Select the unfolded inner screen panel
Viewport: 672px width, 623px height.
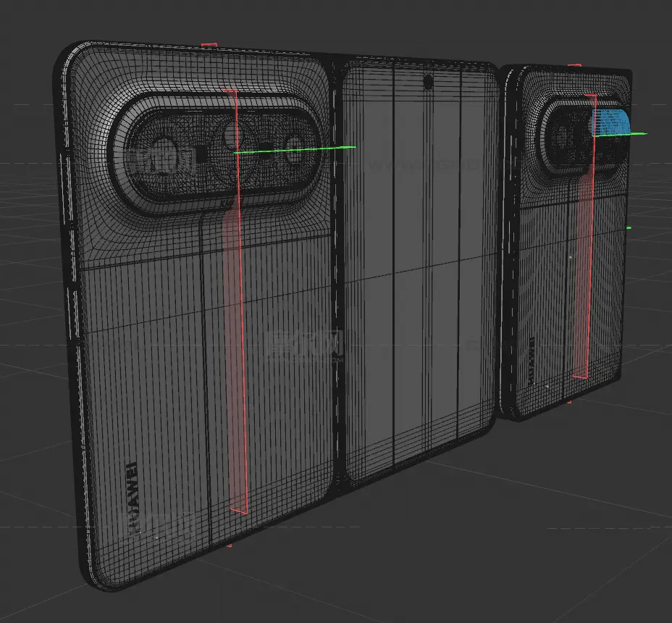click(x=420, y=290)
